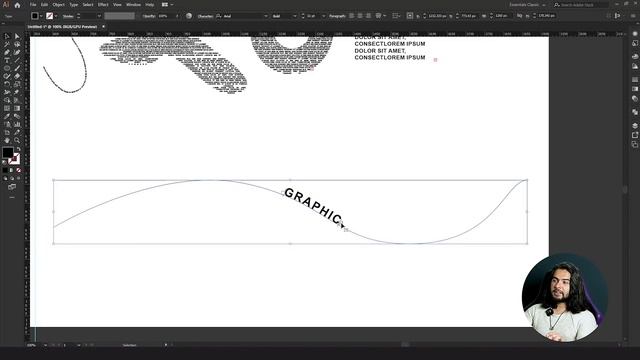Screen dimensions: 640x360
Task: Open the Essentials Classic workspace menu
Action: tap(527, 4)
